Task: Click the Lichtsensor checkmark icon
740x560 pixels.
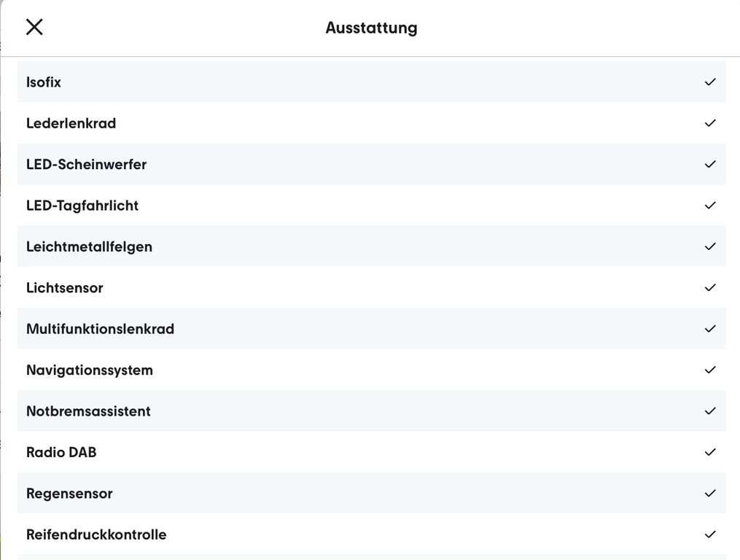Action: pyautogui.click(x=710, y=287)
